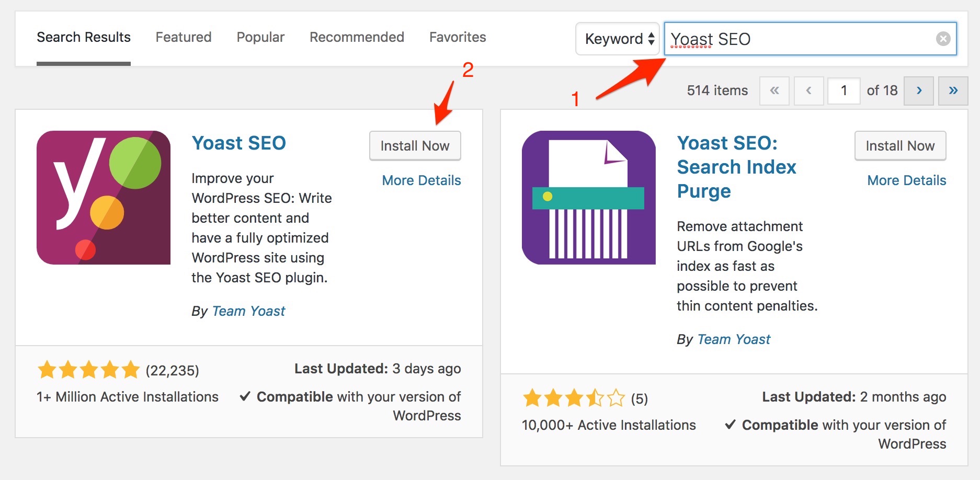Screen dimensions: 980x480
Task: Go to the last page with double-arrow icon
Action: [x=953, y=90]
